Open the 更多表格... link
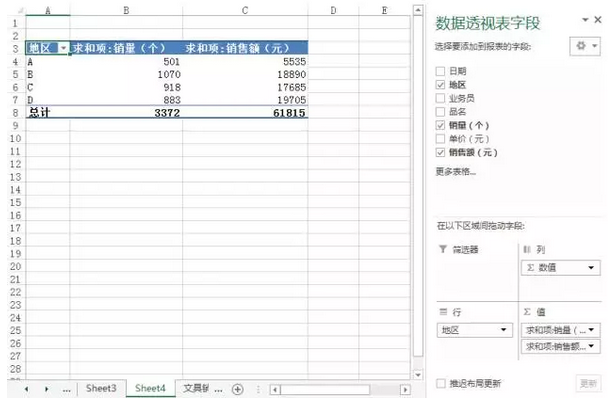The height and width of the screenshot is (398, 608). pyautogui.click(x=456, y=171)
